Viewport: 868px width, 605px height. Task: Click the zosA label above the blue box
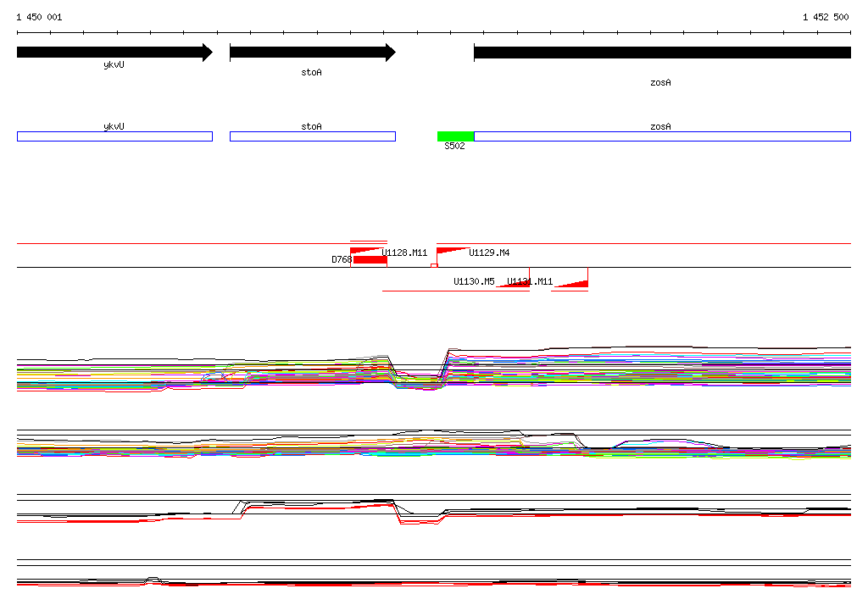[x=660, y=127]
